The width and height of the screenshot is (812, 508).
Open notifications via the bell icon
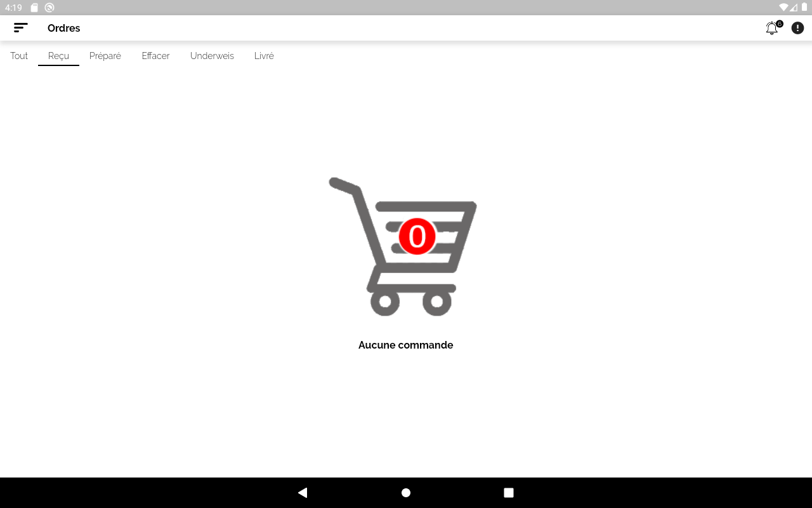(771, 29)
